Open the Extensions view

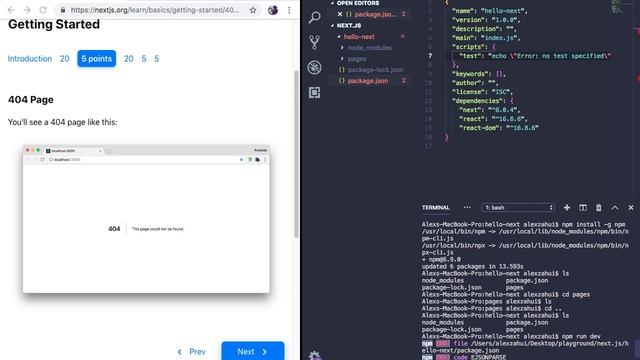[314, 93]
